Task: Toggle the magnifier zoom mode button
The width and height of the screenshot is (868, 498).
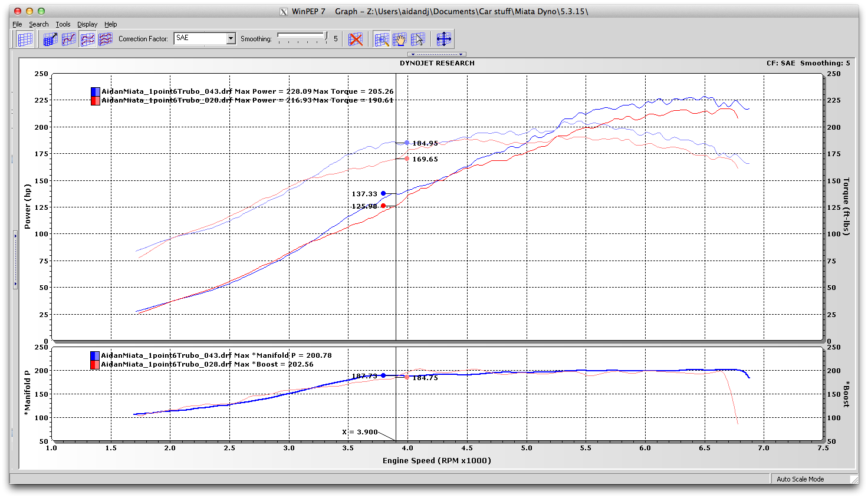Action: pos(382,39)
